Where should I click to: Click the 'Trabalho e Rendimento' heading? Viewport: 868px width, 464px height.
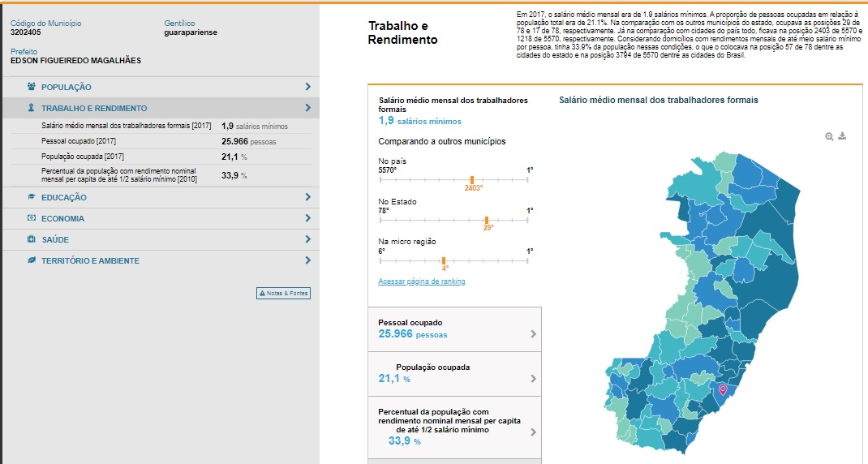[x=402, y=32]
